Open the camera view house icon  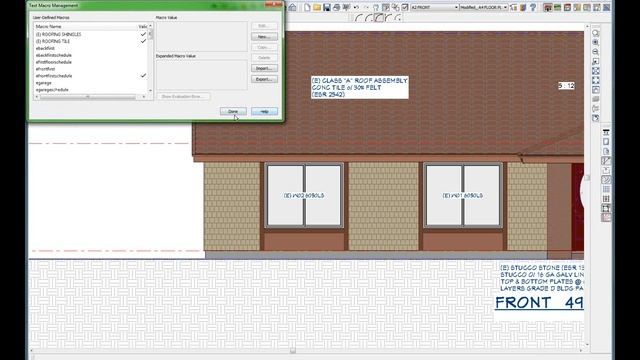[548, 7]
